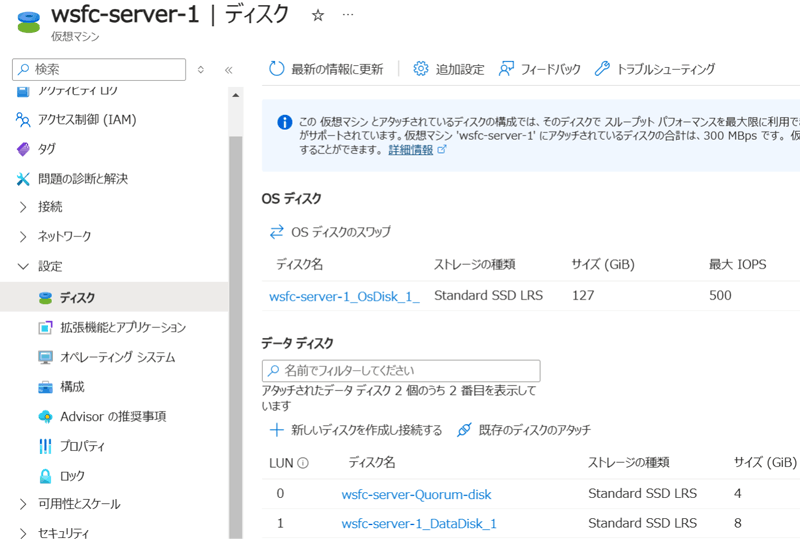800x539 pixels.
Task: Click the OS disk サイズ (GiB) column header
Action: 603,264
